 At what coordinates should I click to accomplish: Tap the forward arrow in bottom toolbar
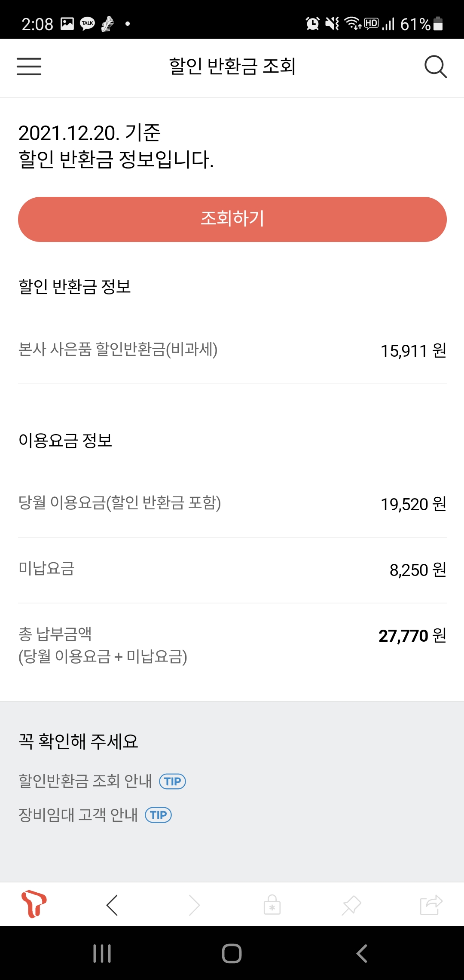194,905
